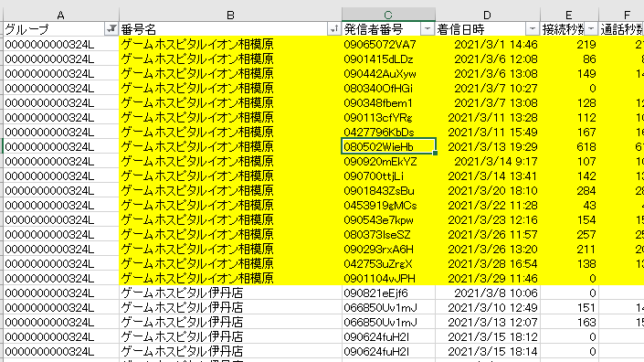Click date cell 2021/3/22 11:28

(x=488, y=205)
